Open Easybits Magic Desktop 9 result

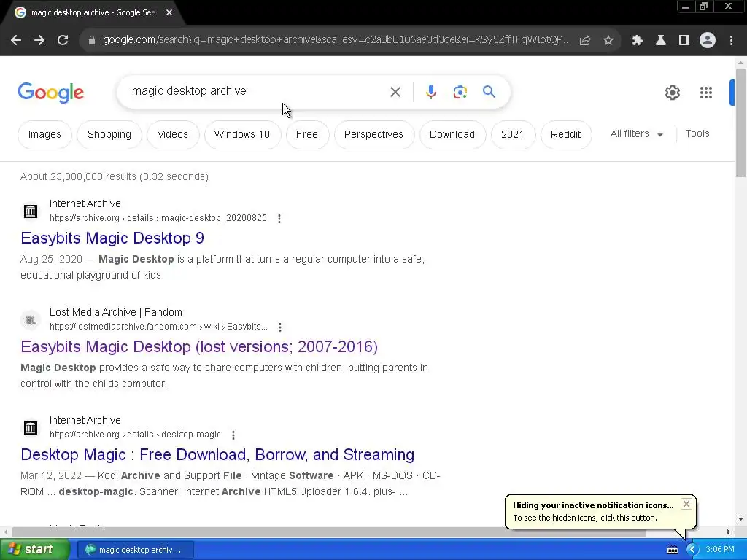pyautogui.click(x=112, y=238)
